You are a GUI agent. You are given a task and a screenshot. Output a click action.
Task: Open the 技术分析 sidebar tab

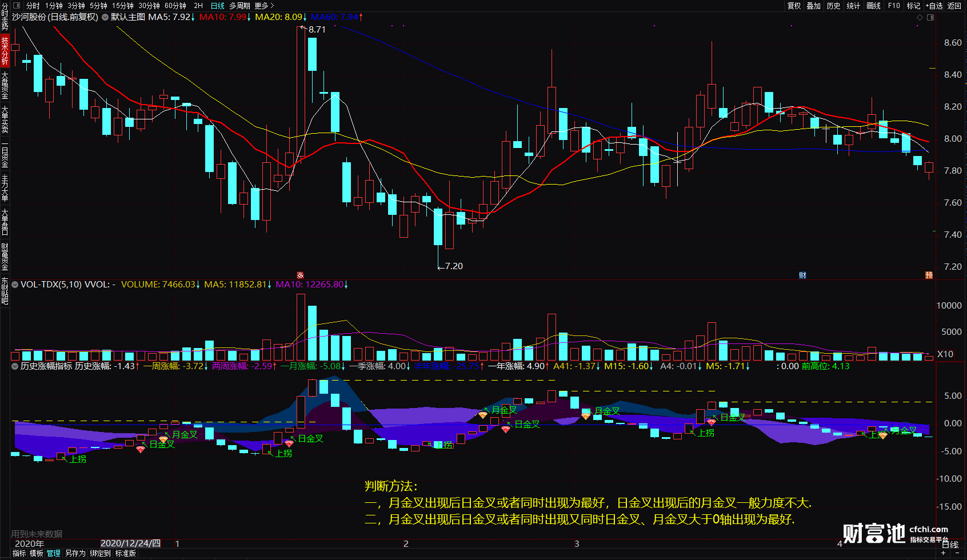tap(5, 50)
